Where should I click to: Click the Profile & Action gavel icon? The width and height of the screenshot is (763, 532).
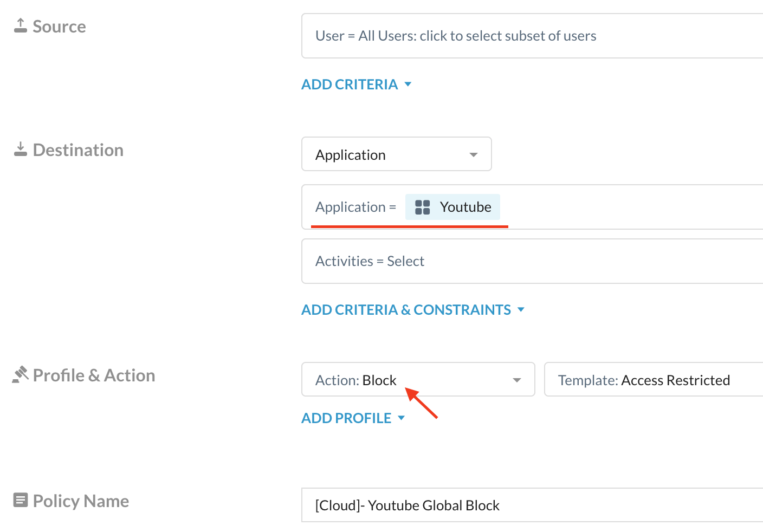(20, 374)
